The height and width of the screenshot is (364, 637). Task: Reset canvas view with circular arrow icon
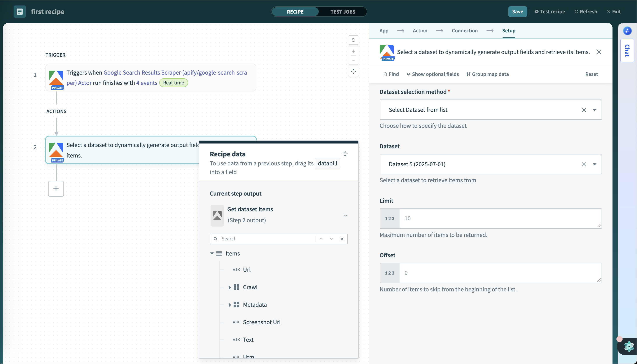(353, 40)
